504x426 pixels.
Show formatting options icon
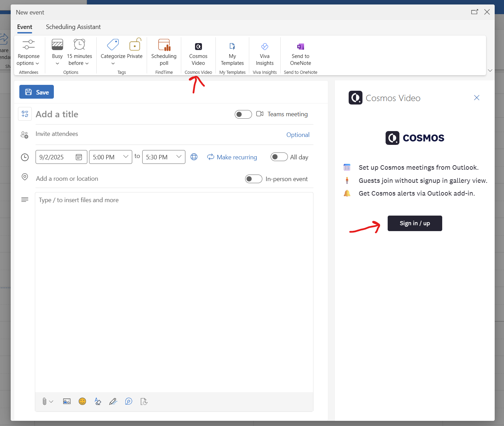tap(98, 402)
